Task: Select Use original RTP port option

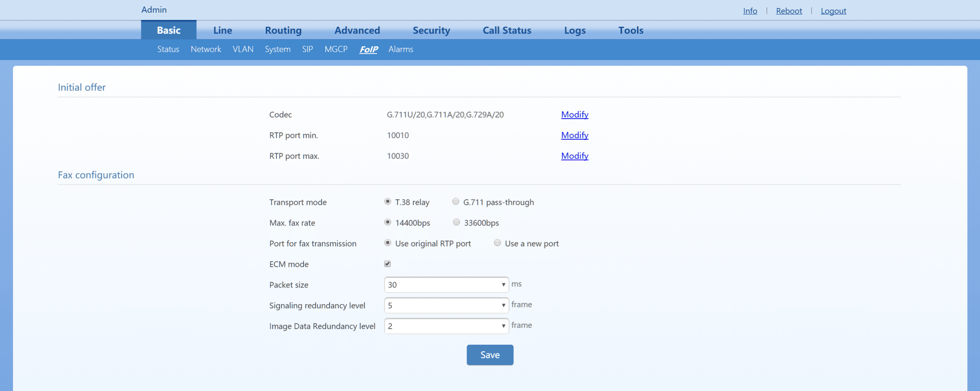Action: tap(387, 243)
